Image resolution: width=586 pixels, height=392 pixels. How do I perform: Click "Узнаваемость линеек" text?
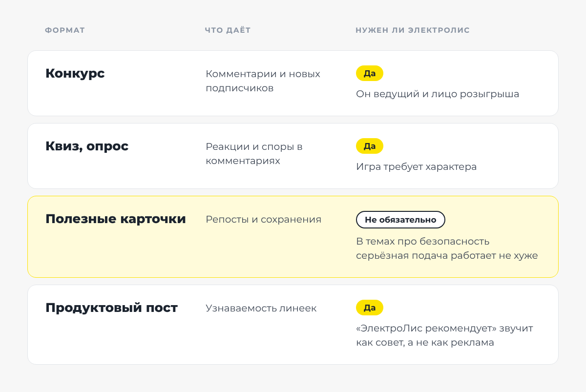pyautogui.click(x=261, y=309)
